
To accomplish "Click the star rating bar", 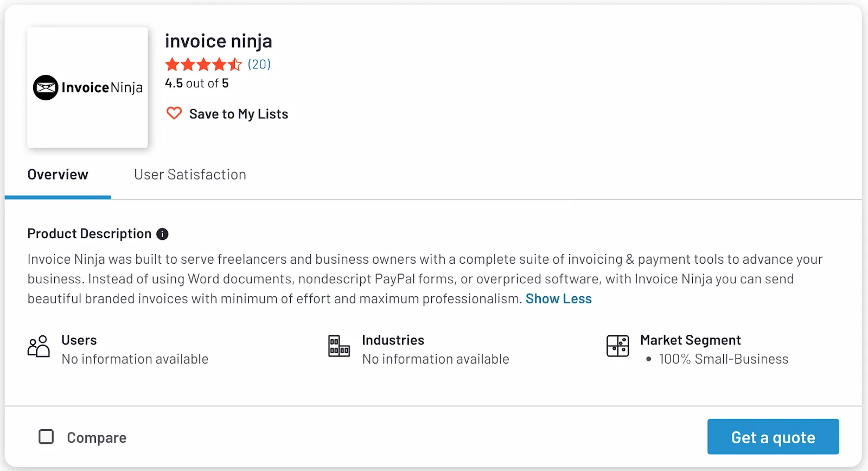I will [203, 64].
